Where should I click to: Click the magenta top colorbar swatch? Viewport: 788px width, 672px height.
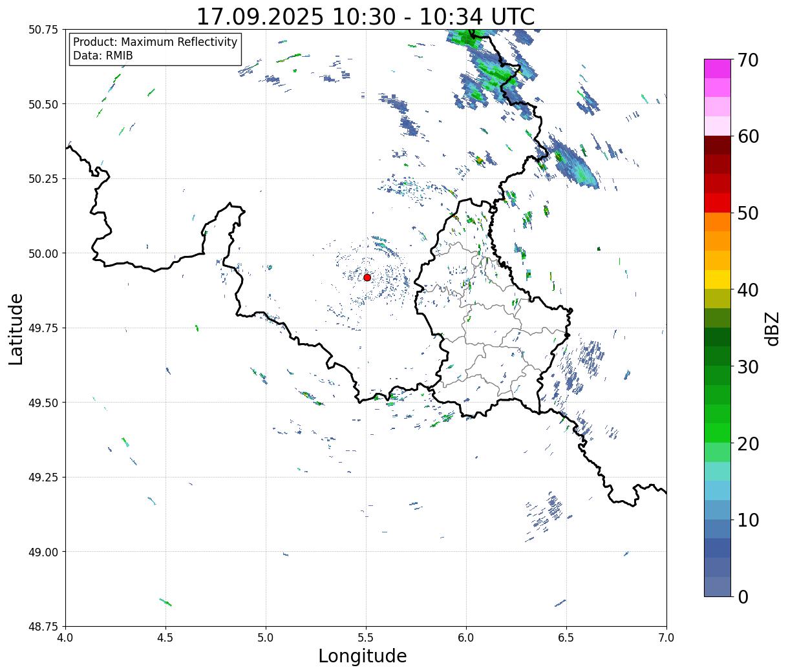coord(718,68)
